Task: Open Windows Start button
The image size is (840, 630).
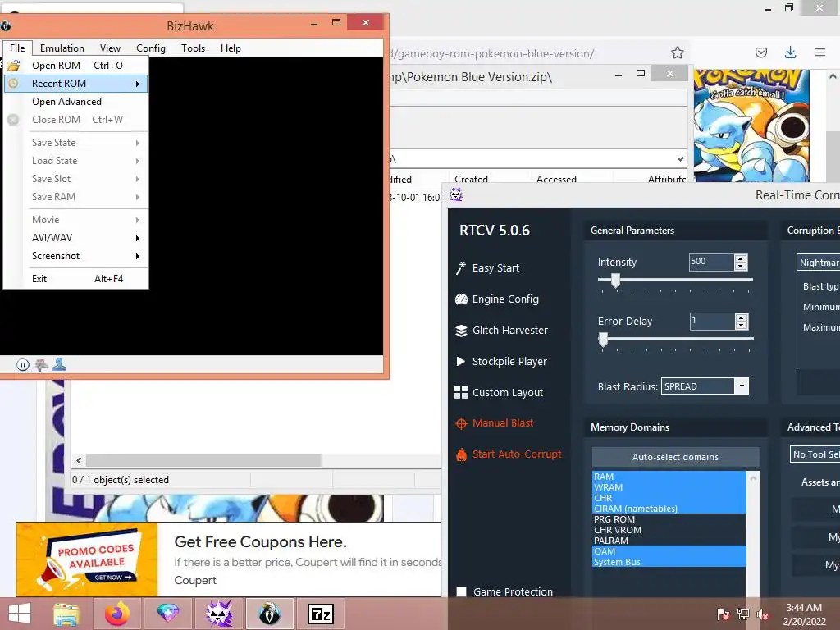Action: click(x=20, y=614)
